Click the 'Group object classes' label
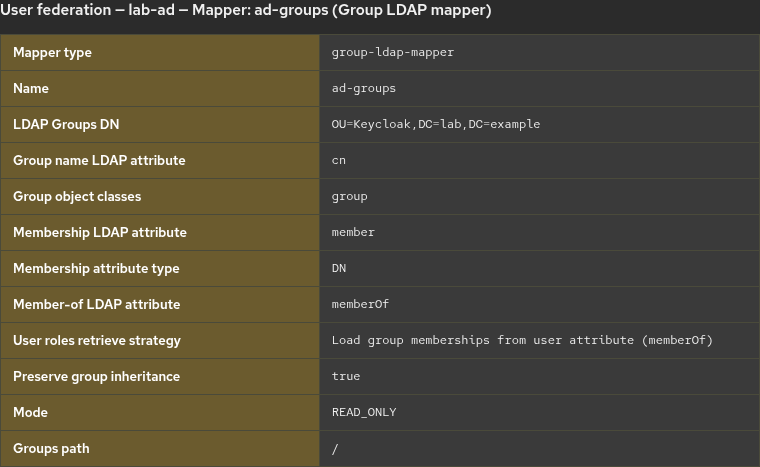Screen dimensions: 760x467 pos(77,196)
